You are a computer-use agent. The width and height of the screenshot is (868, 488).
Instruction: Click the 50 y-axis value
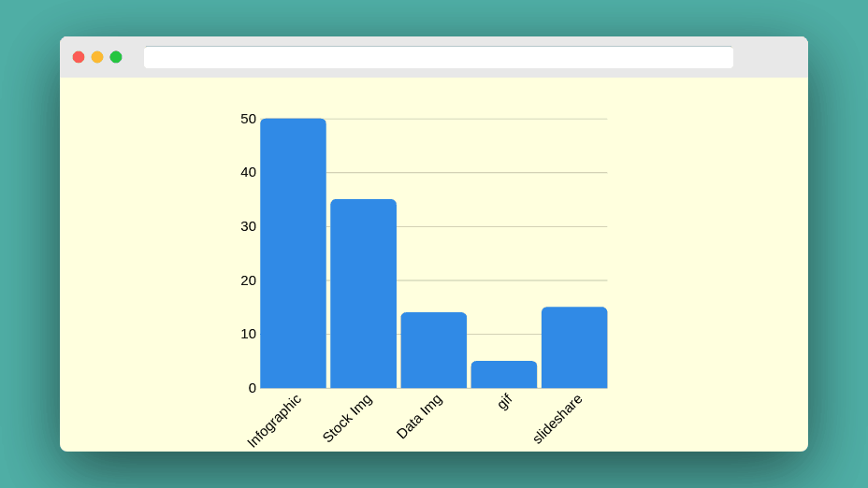click(x=249, y=119)
